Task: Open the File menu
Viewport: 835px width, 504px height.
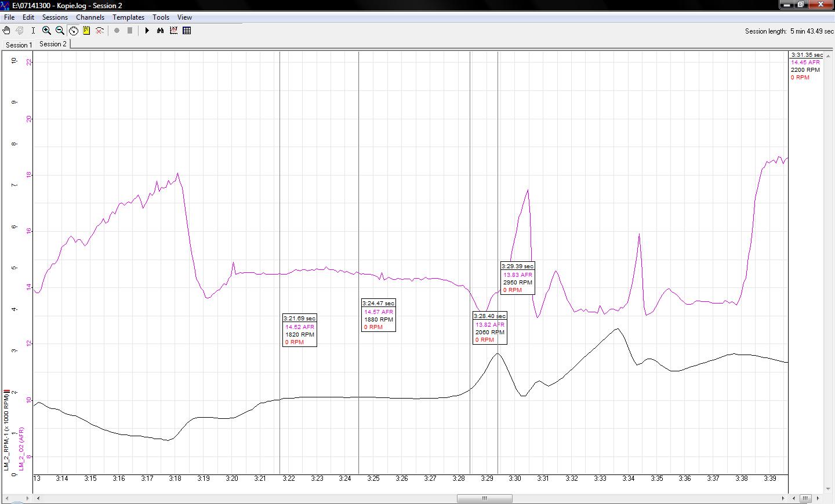Action: pyautogui.click(x=9, y=17)
